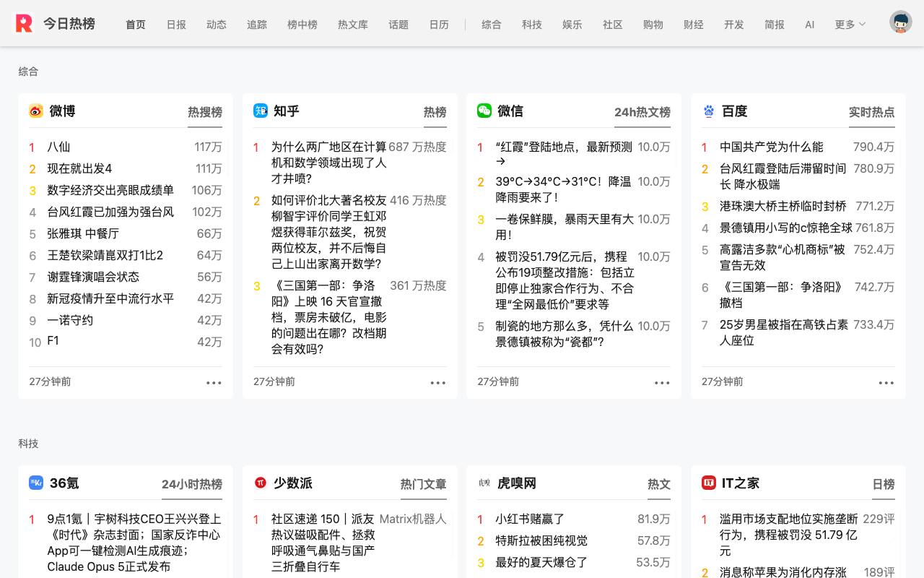Open Weibo topic 台风红霞已加强为强台风

pos(110,212)
